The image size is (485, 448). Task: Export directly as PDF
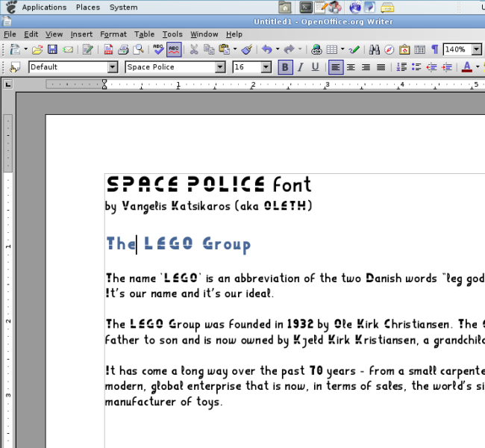pyautogui.click(x=108, y=49)
